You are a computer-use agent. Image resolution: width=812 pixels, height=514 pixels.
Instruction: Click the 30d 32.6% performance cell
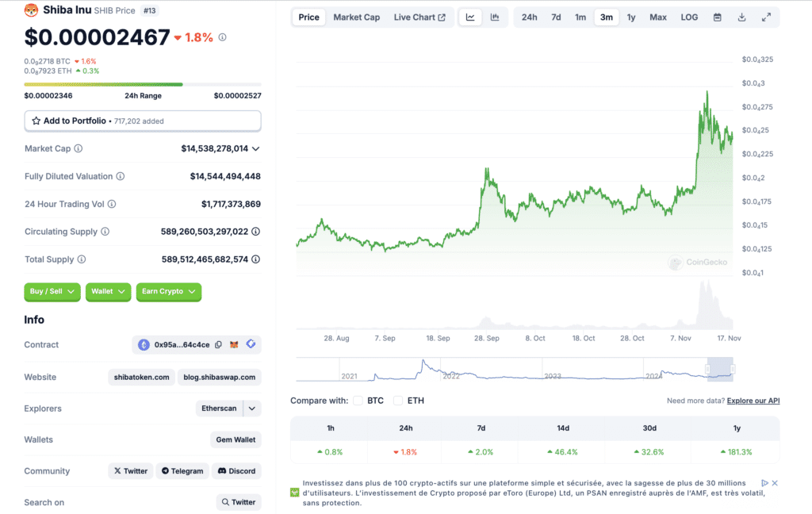[x=649, y=452]
